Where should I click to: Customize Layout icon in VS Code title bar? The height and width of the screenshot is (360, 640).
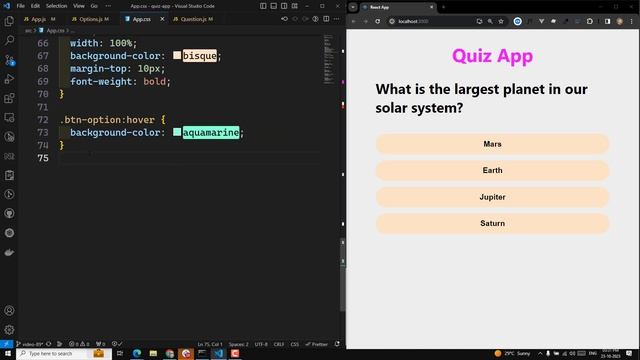pos(294,6)
